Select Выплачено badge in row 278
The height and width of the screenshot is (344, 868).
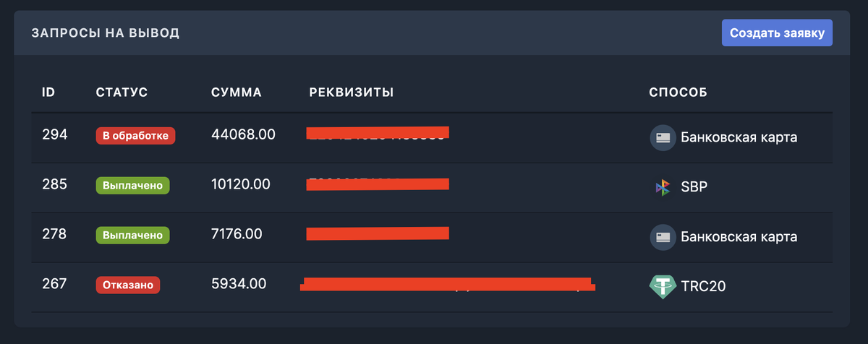133,235
